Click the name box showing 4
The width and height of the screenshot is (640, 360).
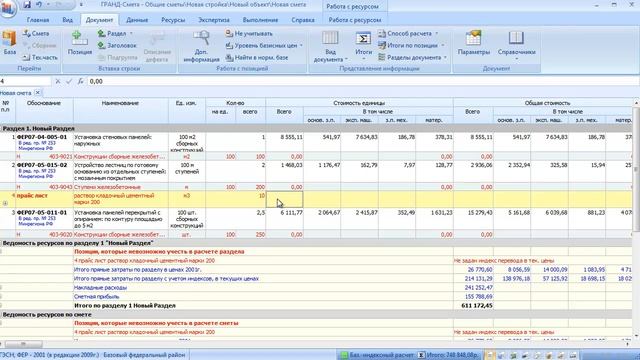25,81
